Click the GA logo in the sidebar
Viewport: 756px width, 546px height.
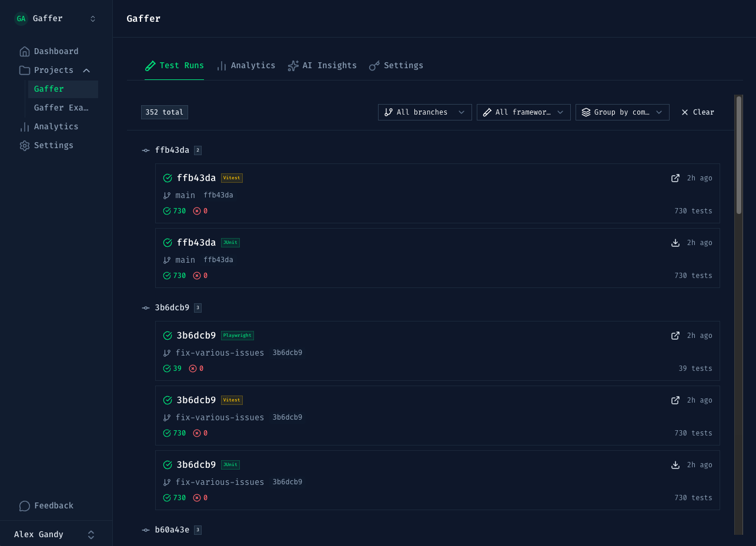(x=21, y=18)
